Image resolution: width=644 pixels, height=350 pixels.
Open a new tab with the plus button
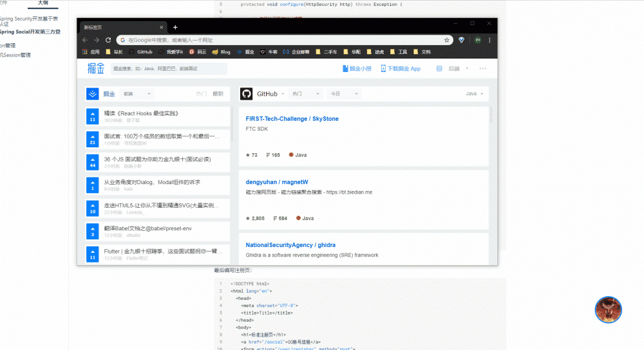[x=175, y=28]
